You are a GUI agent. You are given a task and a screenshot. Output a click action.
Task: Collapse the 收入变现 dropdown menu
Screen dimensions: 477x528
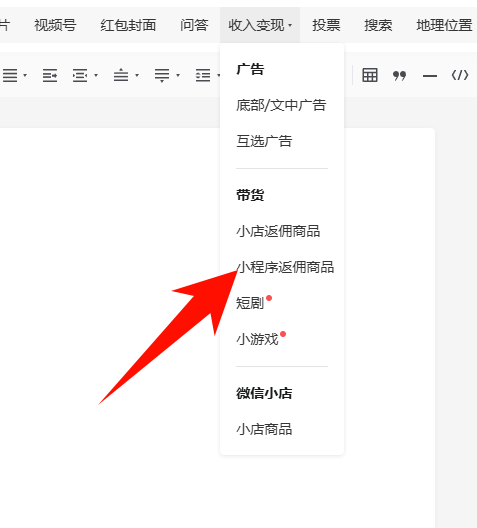pos(260,25)
